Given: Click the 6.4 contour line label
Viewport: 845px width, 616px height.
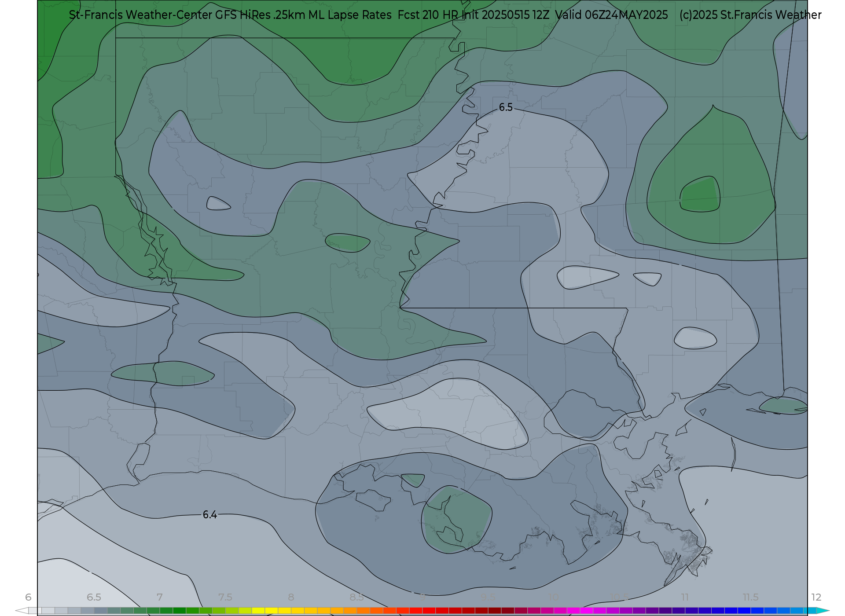Looking at the screenshot, I should tap(209, 515).
